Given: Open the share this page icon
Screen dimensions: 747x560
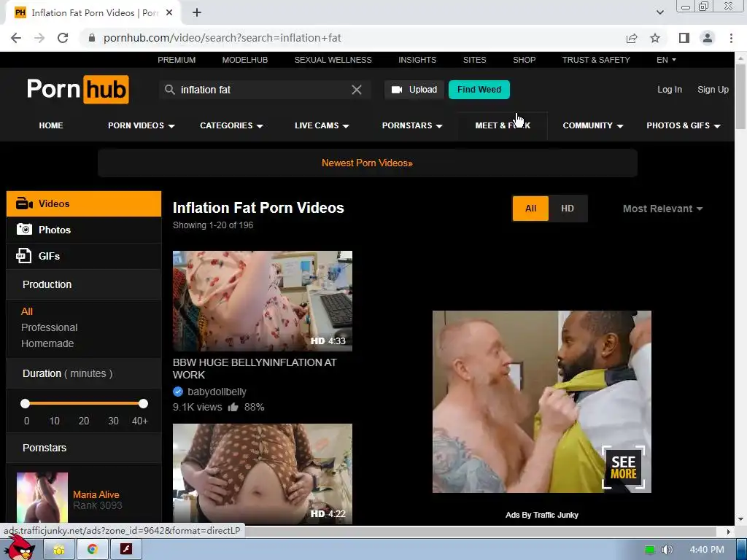Looking at the screenshot, I should coord(632,38).
